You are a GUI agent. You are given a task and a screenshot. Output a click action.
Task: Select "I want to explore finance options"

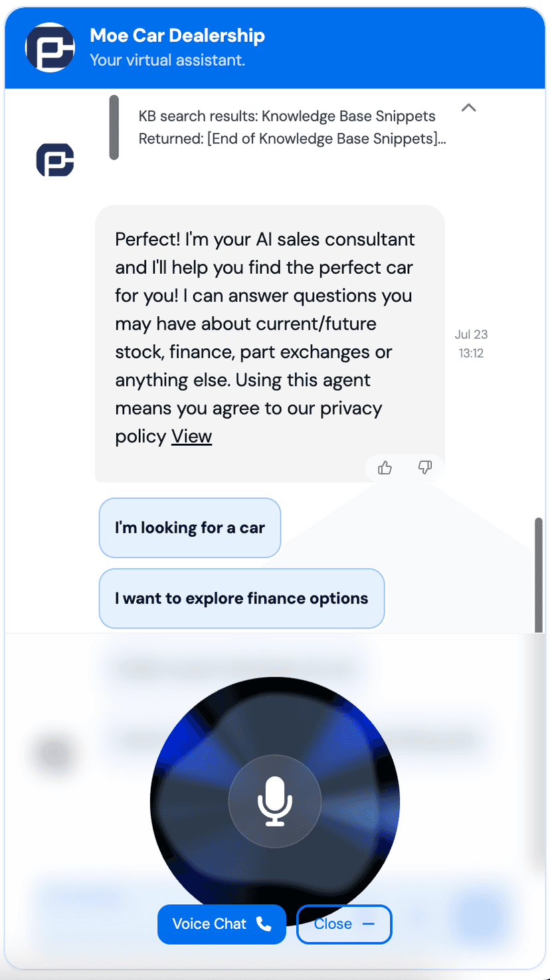tap(241, 598)
